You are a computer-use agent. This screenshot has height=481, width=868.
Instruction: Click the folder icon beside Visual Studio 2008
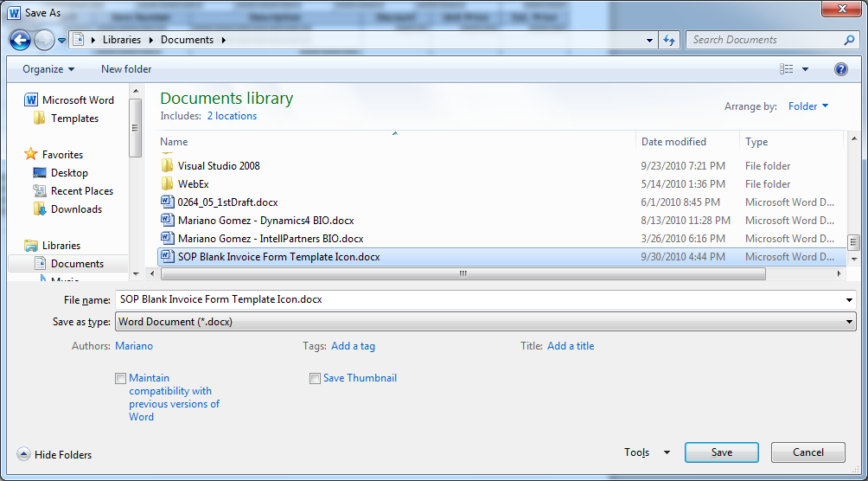click(x=167, y=166)
